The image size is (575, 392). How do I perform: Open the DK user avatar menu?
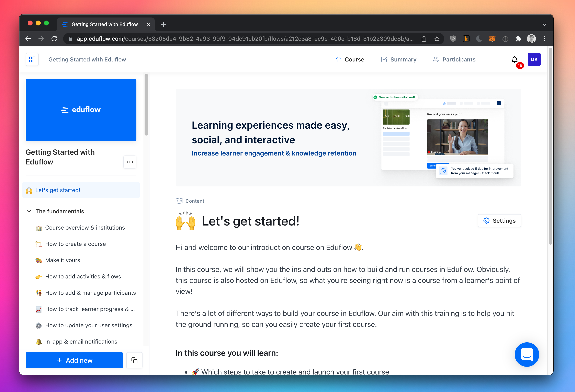(x=534, y=59)
